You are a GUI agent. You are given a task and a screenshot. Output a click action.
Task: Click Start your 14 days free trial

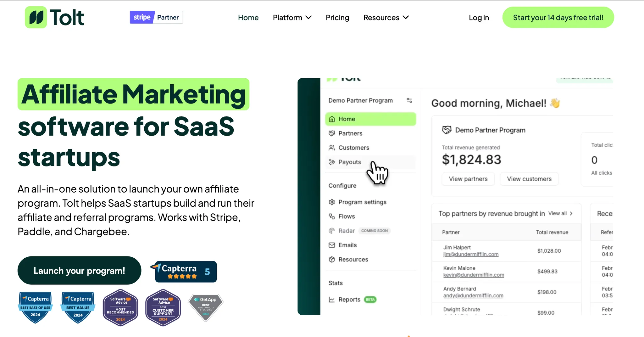click(558, 17)
